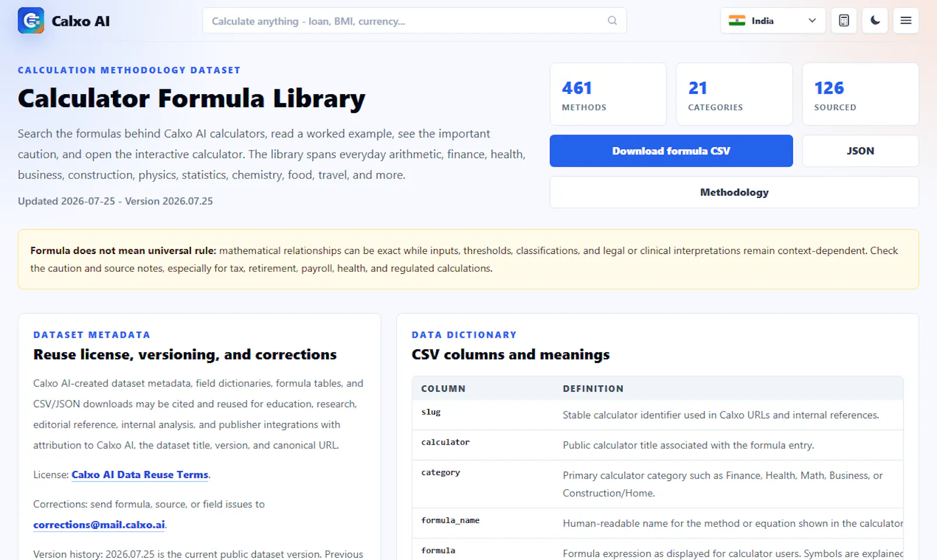Click the Calculate anything search field
The height and width of the screenshot is (560, 937).
click(x=415, y=20)
